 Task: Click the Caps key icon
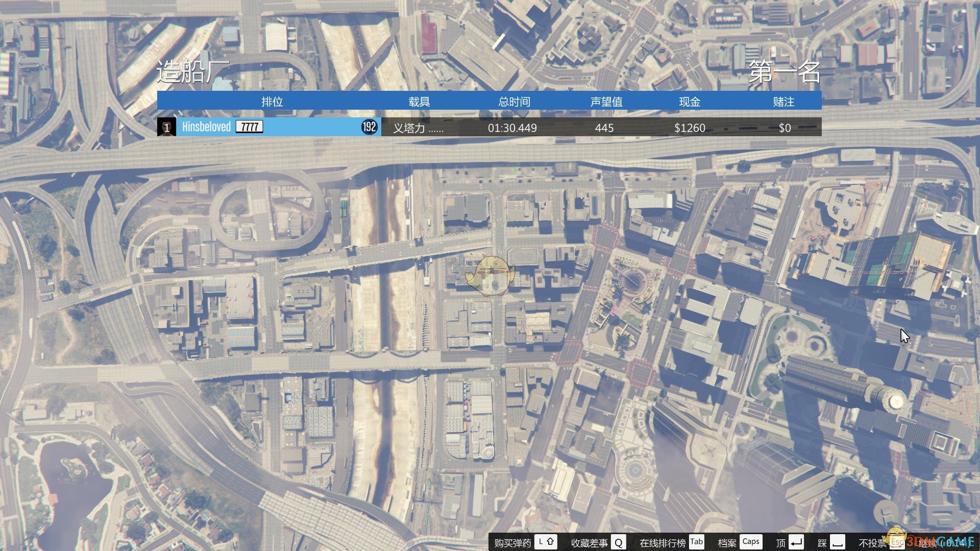751,542
